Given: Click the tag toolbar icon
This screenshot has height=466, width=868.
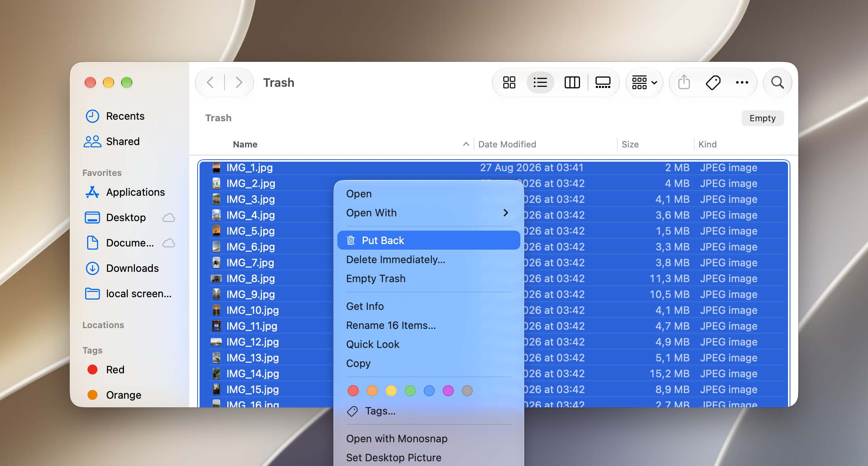Looking at the screenshot, I should [x=713, y=82].
